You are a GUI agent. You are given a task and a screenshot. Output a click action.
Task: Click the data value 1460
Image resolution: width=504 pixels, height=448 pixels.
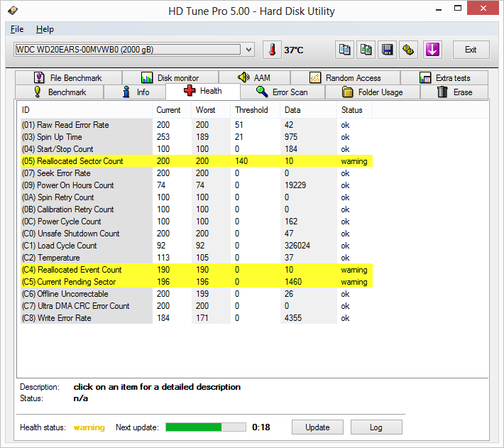(x=293, y=282)
